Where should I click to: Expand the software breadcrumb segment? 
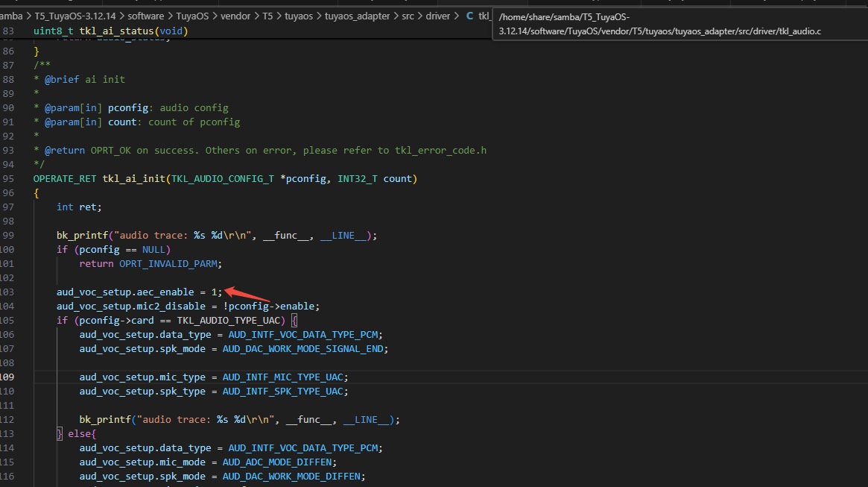145,16
